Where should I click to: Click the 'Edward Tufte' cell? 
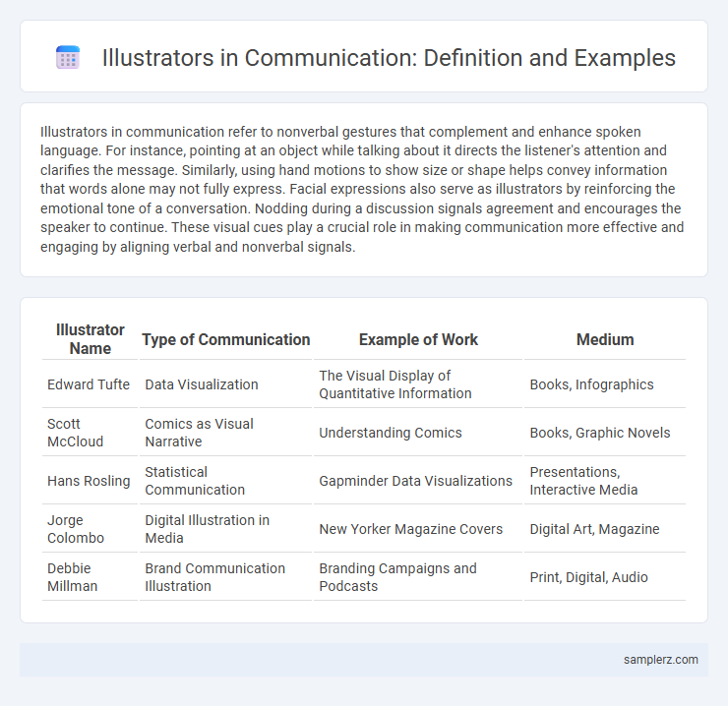pos(91,384)
